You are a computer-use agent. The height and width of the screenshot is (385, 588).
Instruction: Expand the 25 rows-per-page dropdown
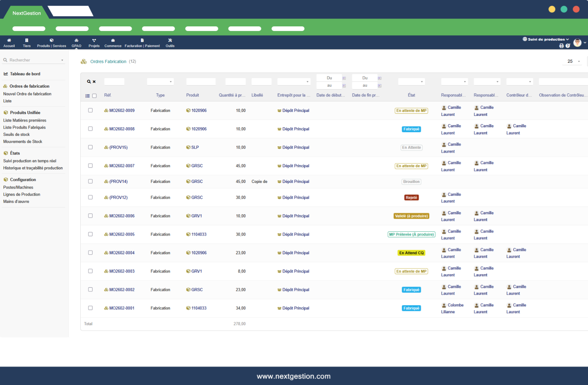click(x=573, y=61)
